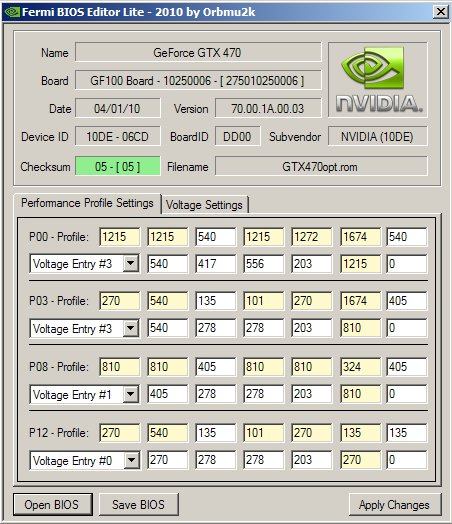The width and height of the screenshot is (452, 524).
Task: Click the 1674 field in P00 profile
Action: click(360, 237)
